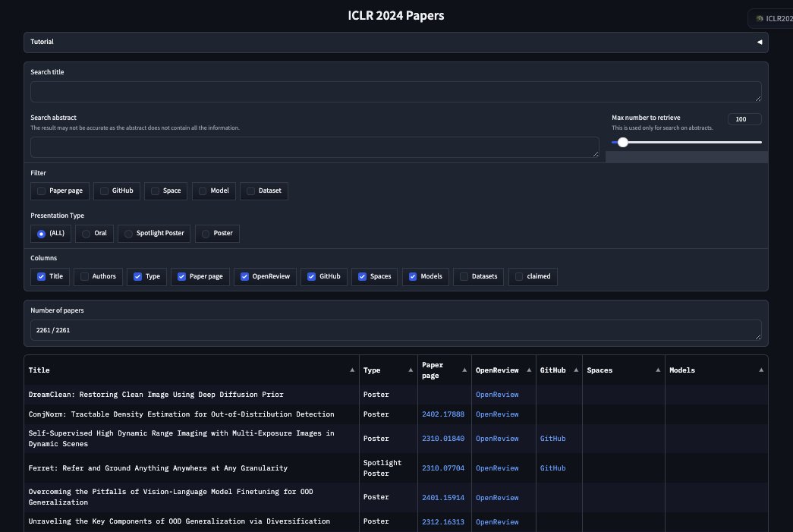Uncheck the Spaces column checkbox

(362, 276)
